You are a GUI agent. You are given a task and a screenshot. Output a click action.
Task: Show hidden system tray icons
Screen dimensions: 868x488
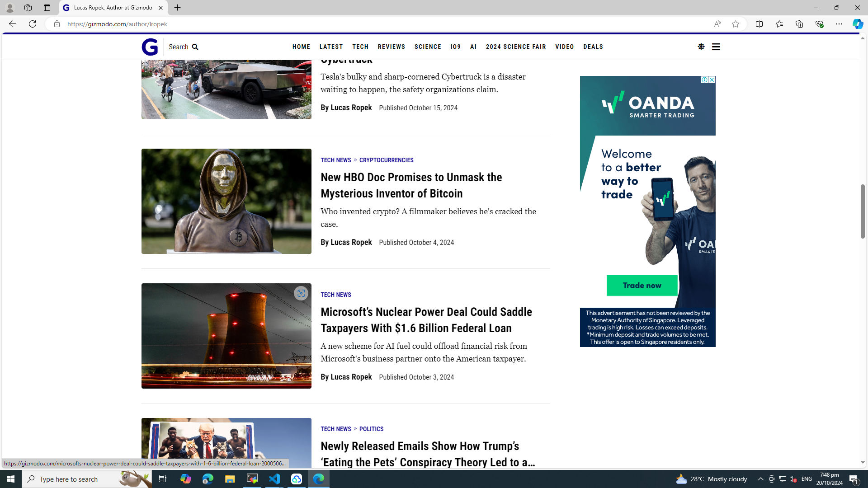click(760, 479)
